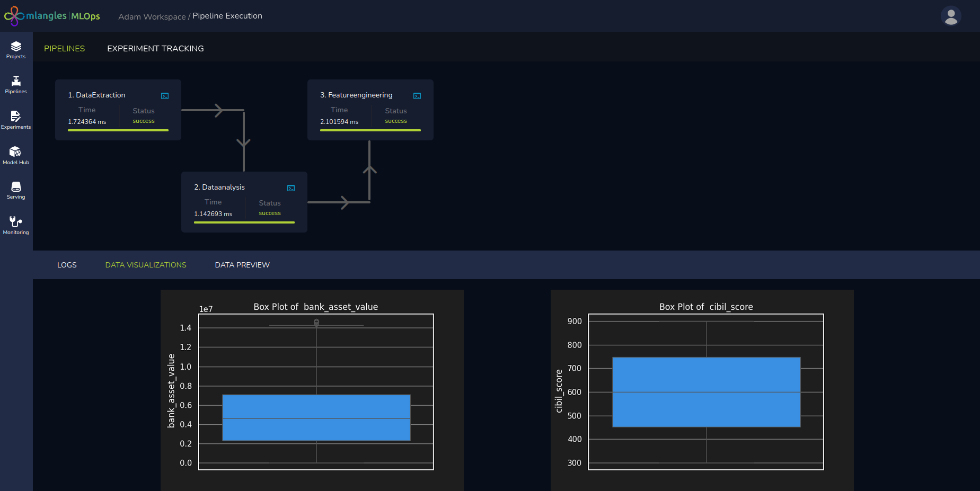Screen dimensions: 980x491
Task: Switch to the PIPELINES tab
Action: pyautogui.click(x=64, y=48)
